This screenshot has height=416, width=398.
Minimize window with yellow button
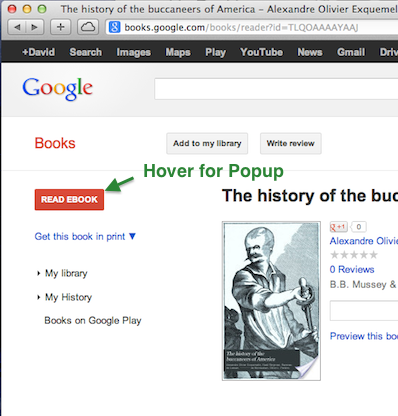click(27, 9)
